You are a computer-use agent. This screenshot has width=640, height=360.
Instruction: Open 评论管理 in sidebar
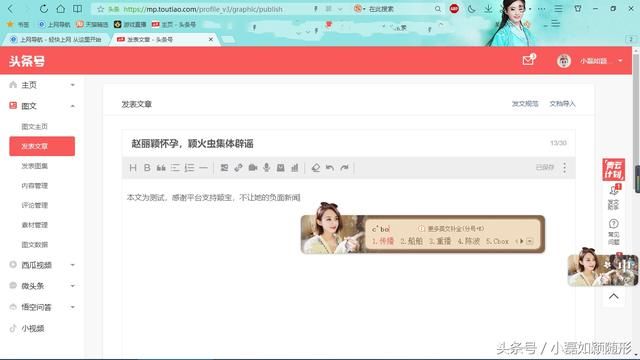(34, 205)
